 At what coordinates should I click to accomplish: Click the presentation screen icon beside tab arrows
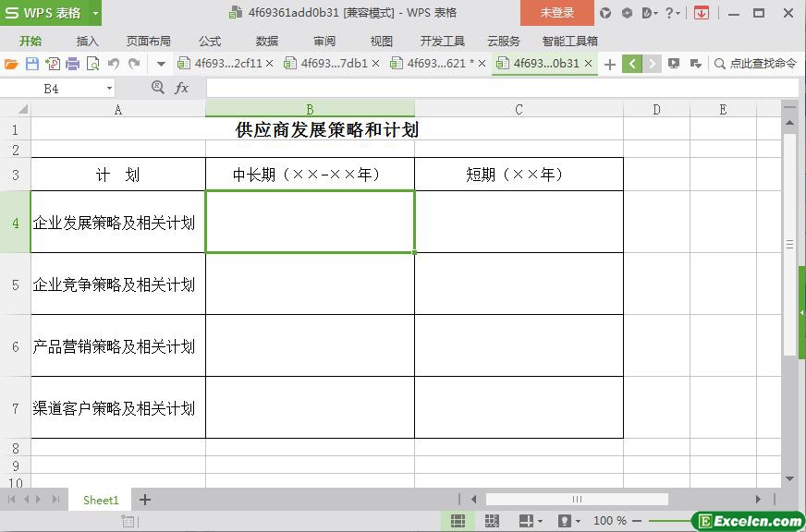674,64
